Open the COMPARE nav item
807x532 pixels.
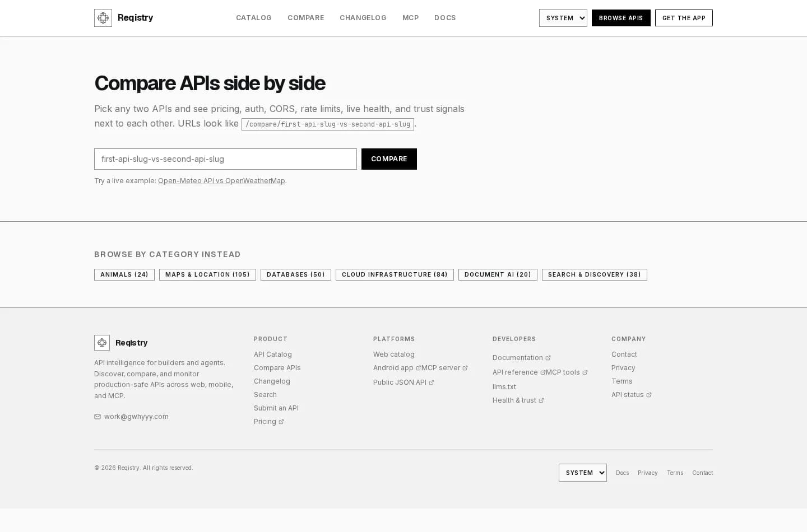click(x=306, y=18)
